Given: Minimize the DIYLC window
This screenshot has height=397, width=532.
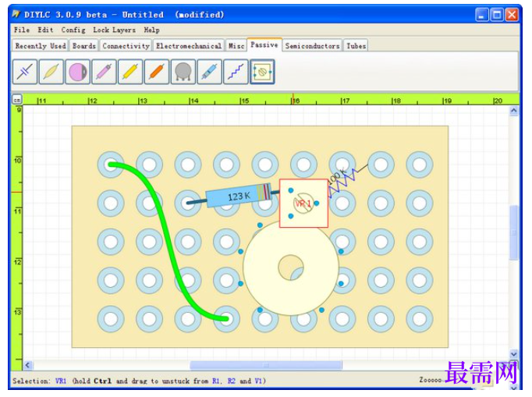Looking at the screenshot, I should coord(482,15).
